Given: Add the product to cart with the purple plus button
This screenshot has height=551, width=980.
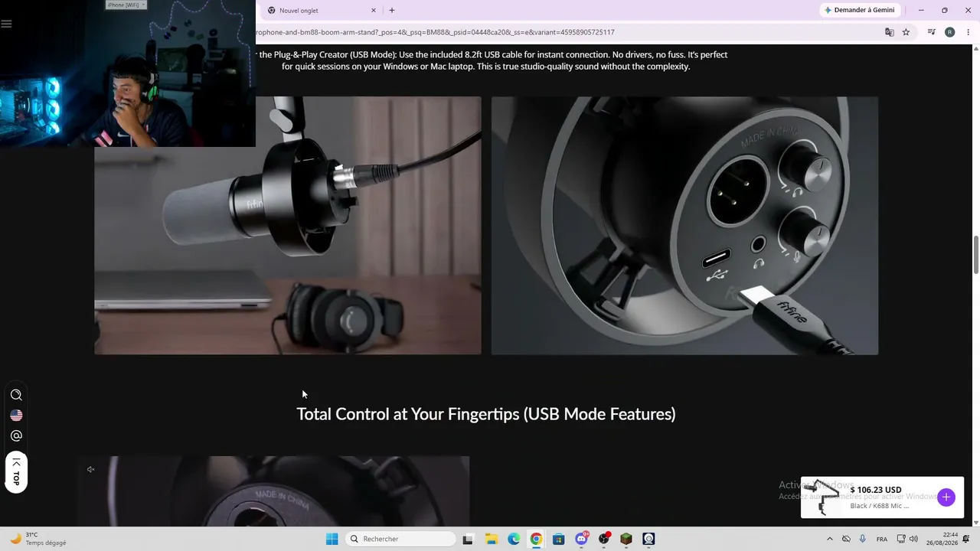Looking at the screenshot, I should tap(946, 497).
